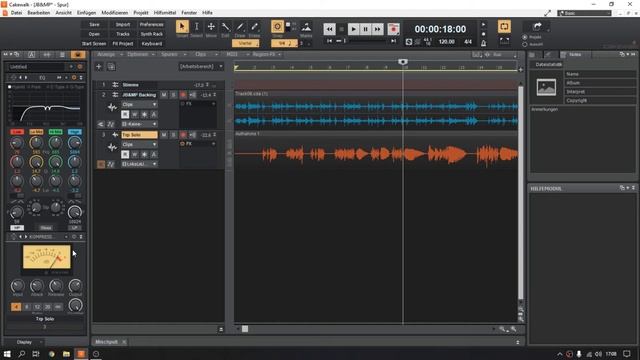
Task: Open the Basic workspace selector
Action: 584,13
